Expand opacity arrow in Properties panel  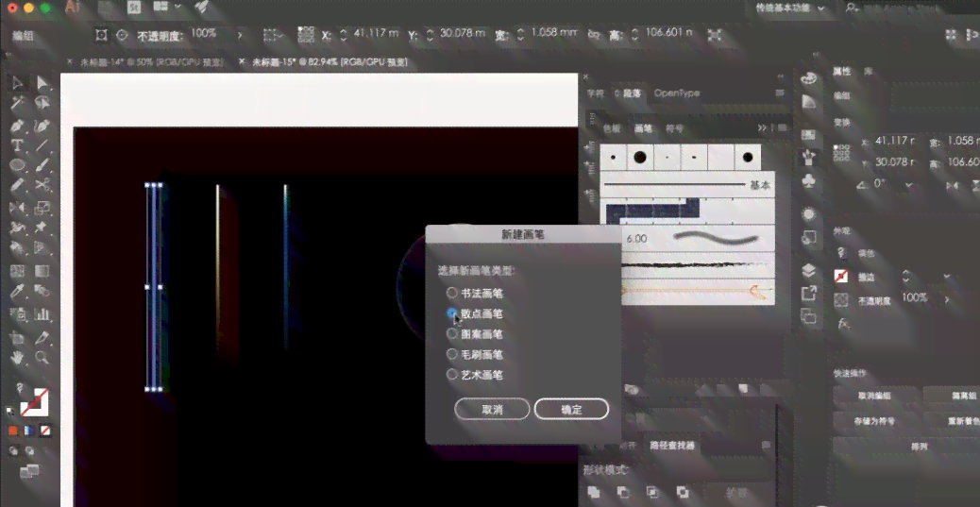pos(947,299)
